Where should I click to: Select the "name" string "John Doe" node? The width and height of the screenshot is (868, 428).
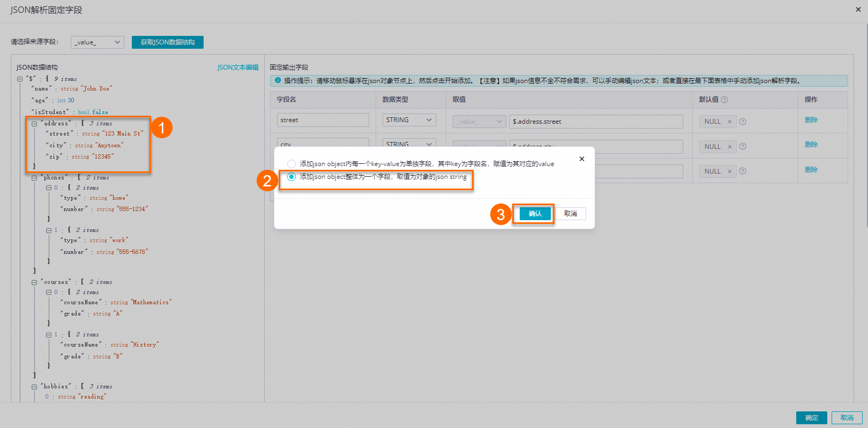tap(72, 89)
